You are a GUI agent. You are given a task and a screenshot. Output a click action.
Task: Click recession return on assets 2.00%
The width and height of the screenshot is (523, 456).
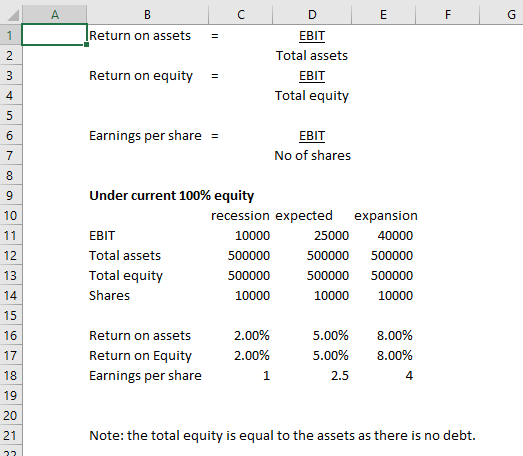click(252, 336)
